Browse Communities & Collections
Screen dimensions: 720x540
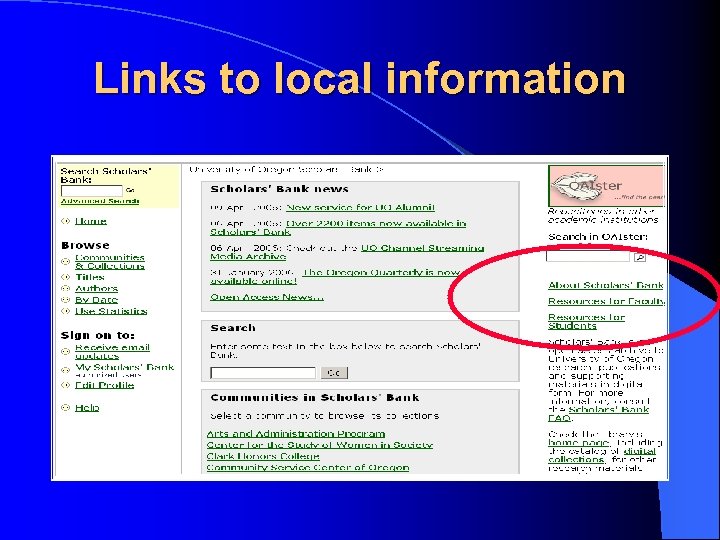point(110,262)
